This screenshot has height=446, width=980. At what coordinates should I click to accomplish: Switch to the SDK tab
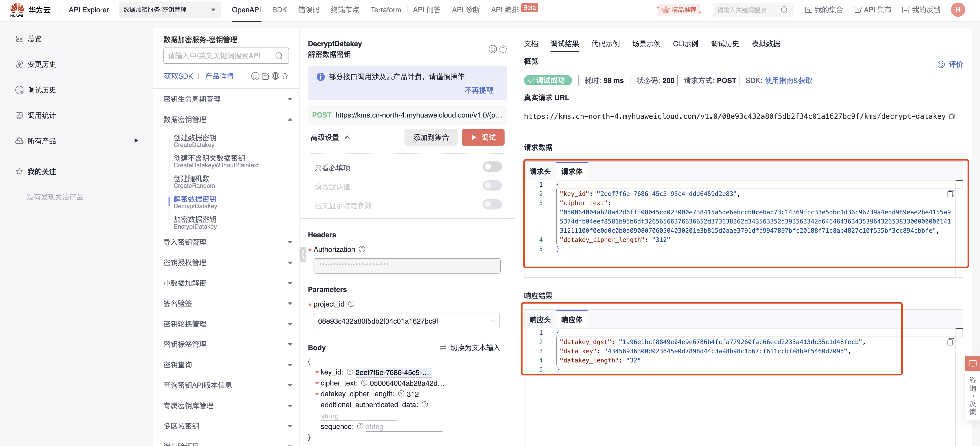tap(279, 10)
